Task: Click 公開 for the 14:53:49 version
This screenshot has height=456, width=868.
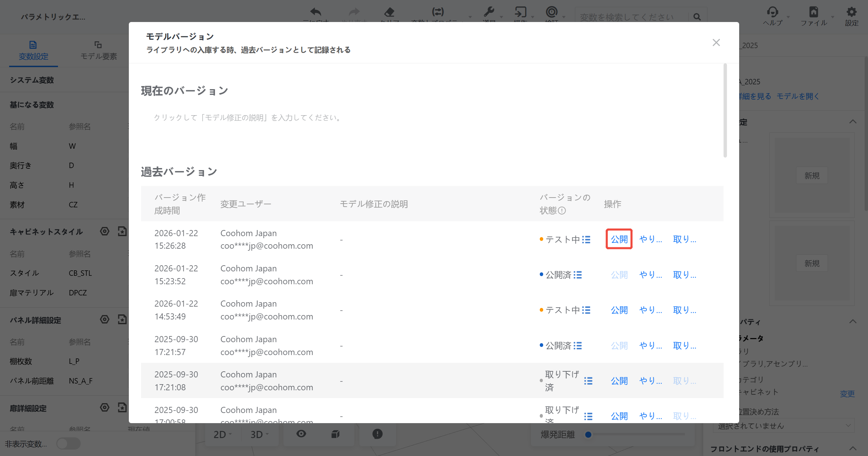Action: tap(619, 310)
